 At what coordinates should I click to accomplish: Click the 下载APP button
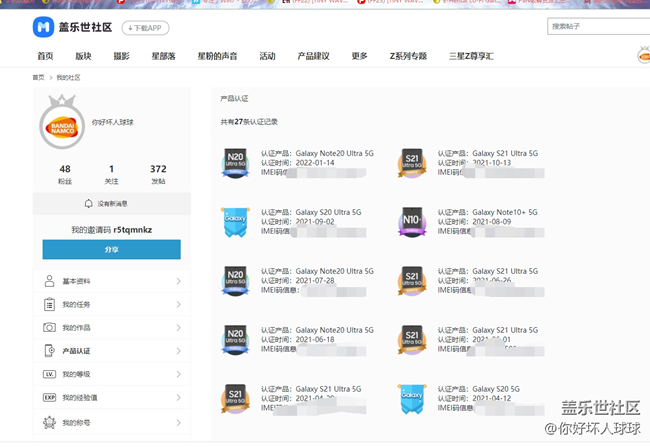146,27
